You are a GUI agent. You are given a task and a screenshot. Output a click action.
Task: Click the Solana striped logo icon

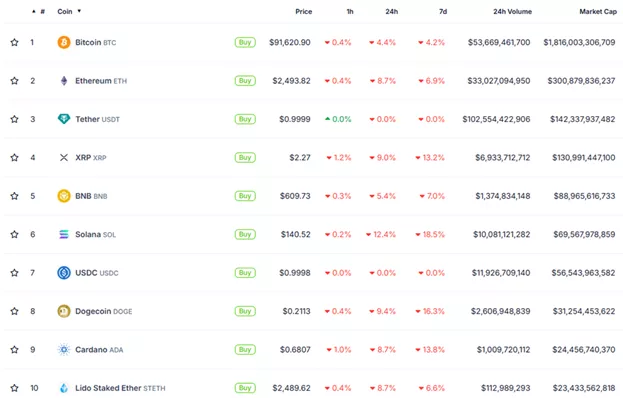[x=64, y=234]
